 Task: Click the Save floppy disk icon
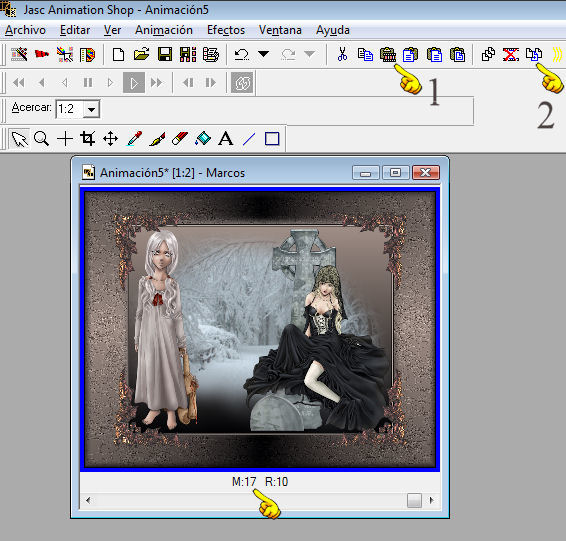pos(165,54)
